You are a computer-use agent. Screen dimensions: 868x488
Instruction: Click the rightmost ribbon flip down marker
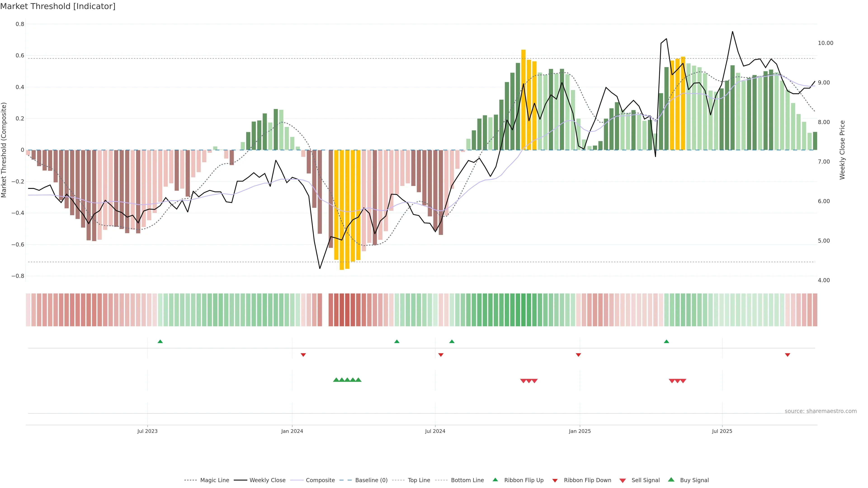pos(788,355)
